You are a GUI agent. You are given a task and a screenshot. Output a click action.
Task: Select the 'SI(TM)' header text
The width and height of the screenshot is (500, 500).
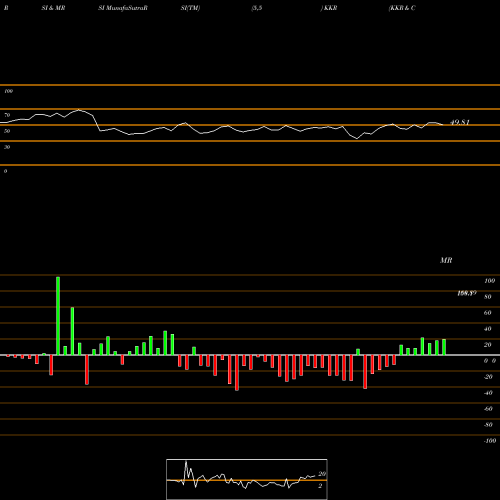click(190, 8)
